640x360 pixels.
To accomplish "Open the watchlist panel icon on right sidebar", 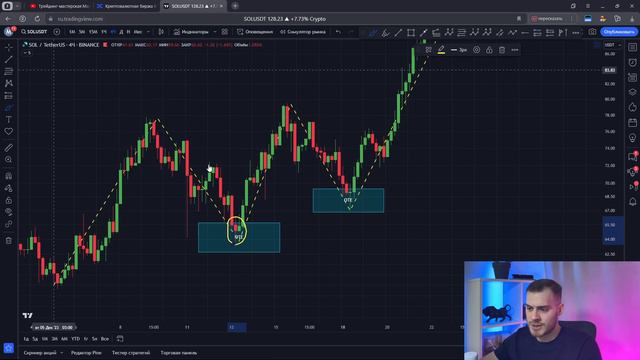I will click(x=632, y=47).
